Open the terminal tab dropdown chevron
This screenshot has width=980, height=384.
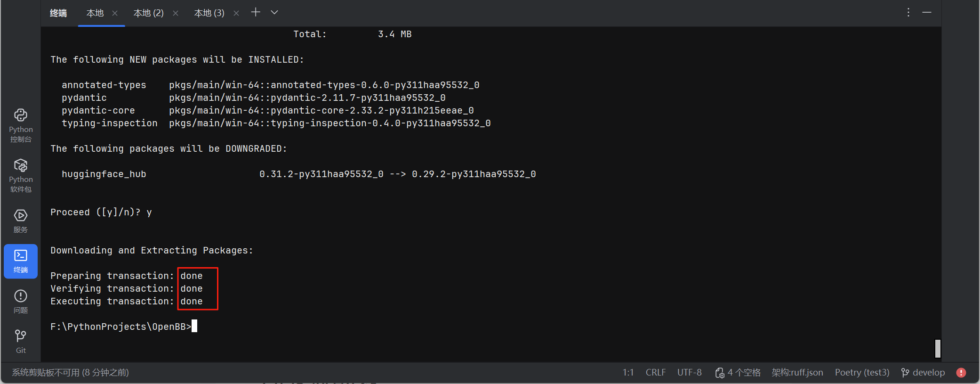pos(274,12)
